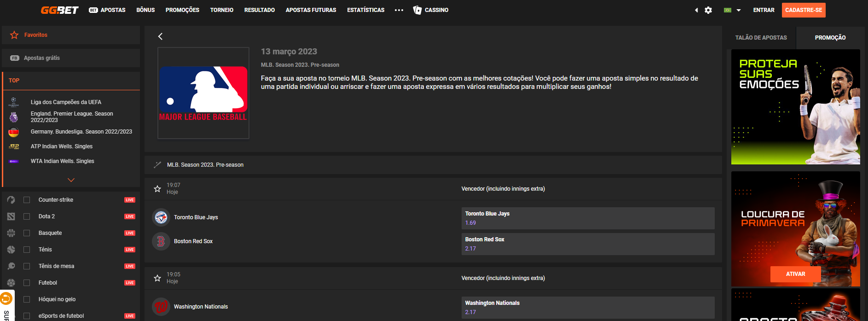Open the APOSTAS menu
868x321 pixels.
click(x=107, y=10)
